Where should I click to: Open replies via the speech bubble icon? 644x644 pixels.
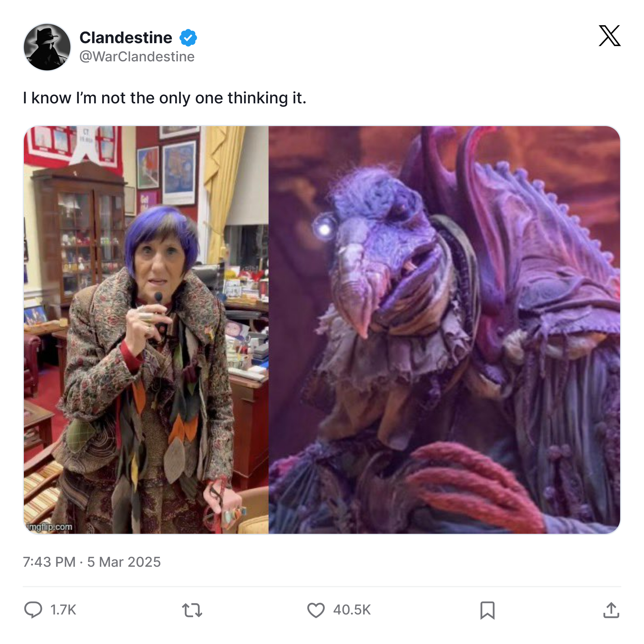[x=33, y=610]
